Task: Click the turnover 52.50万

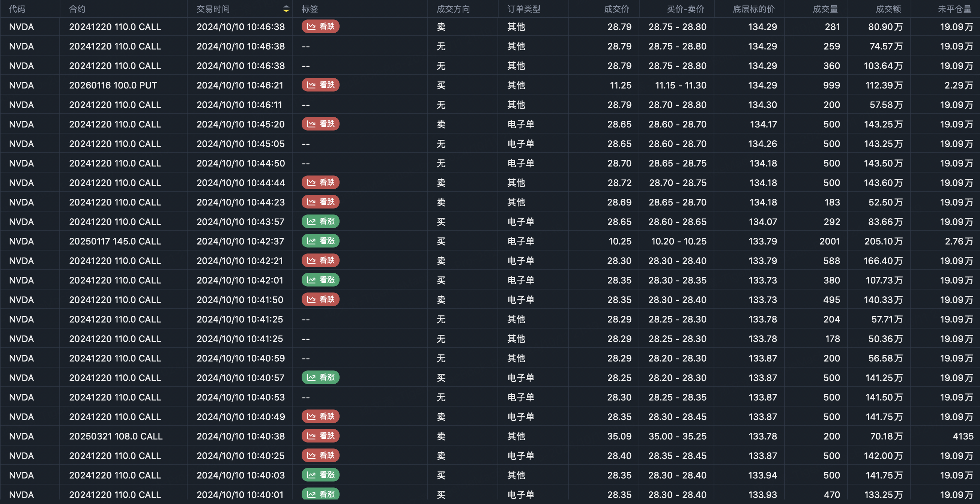Action: [886, 202]
